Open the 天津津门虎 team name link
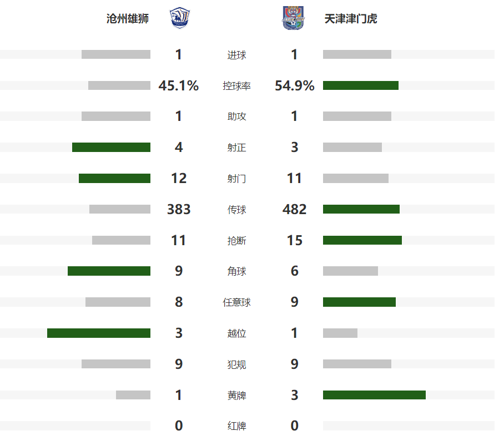 click(351, 19)
